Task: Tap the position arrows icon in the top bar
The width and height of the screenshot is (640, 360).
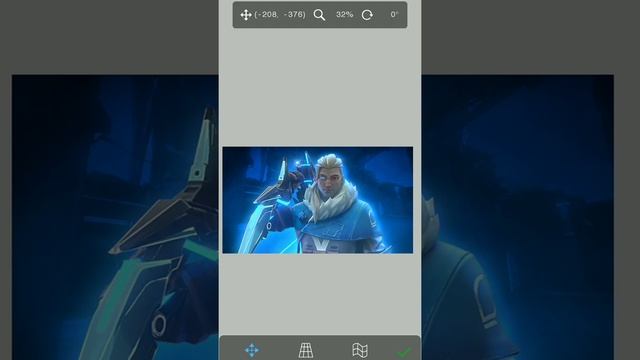Action: click(246, 15)
